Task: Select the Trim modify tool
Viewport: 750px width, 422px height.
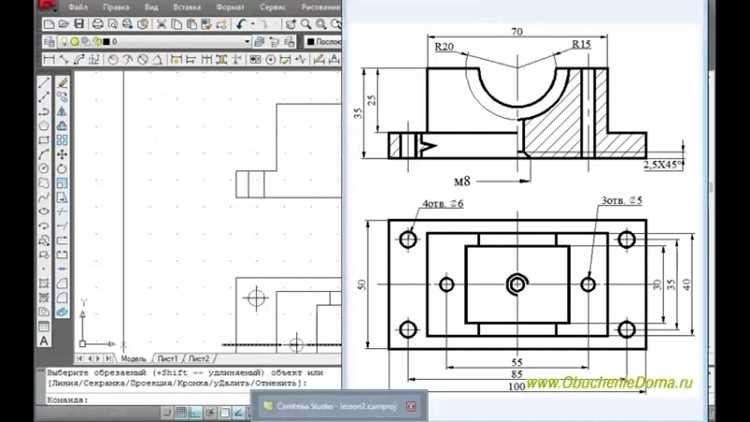Action: point(62,211)
